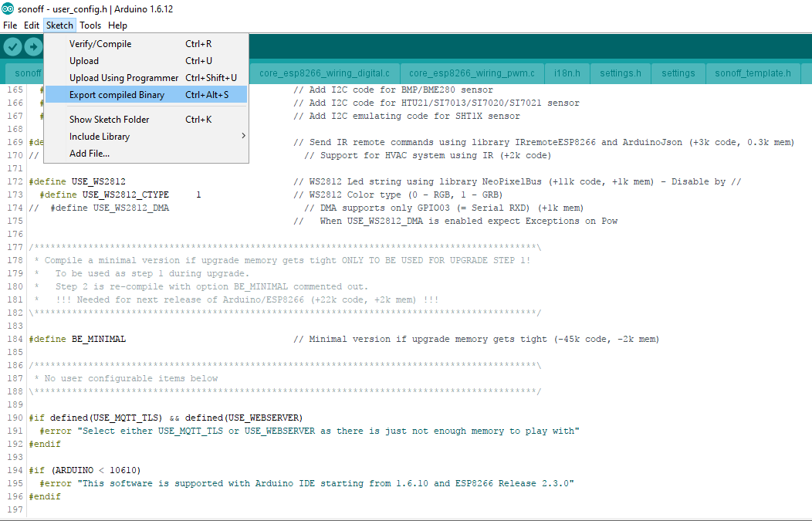Open the Help menu

(117, 25)
